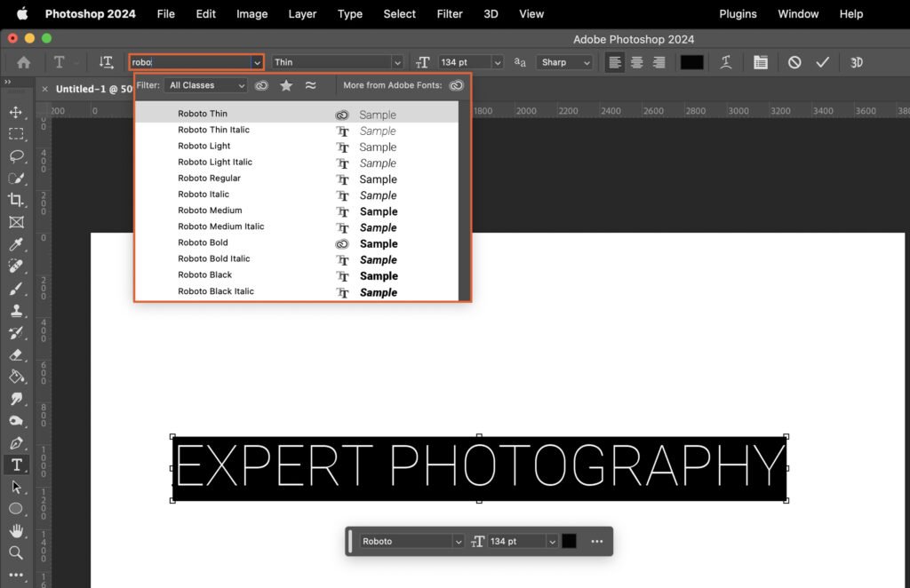Image resolution: width=910 pixels, height=588 pixels.
Task: Open the Type menu
Action: (x=349, y=14)
